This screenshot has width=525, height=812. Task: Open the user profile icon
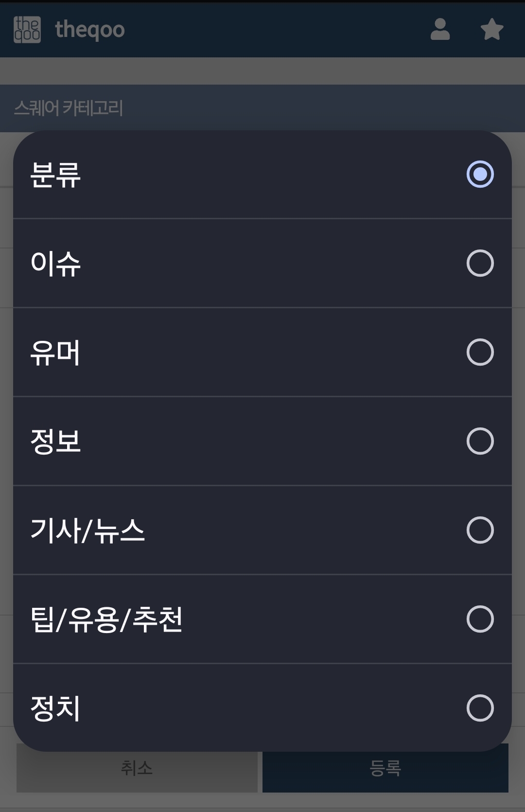(440, 30)
